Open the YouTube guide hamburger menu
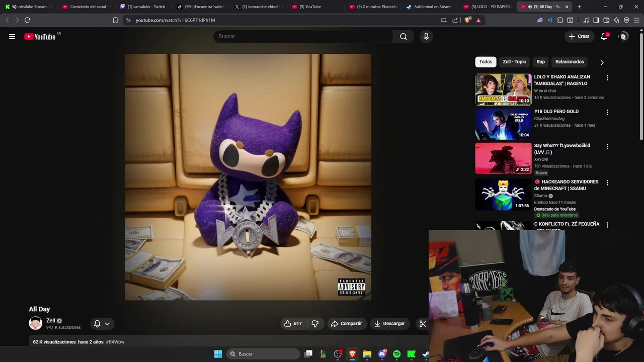 [12, 36]
